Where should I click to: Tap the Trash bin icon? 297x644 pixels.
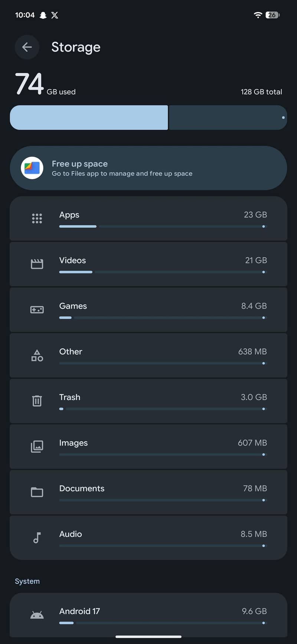pos(37,401)
